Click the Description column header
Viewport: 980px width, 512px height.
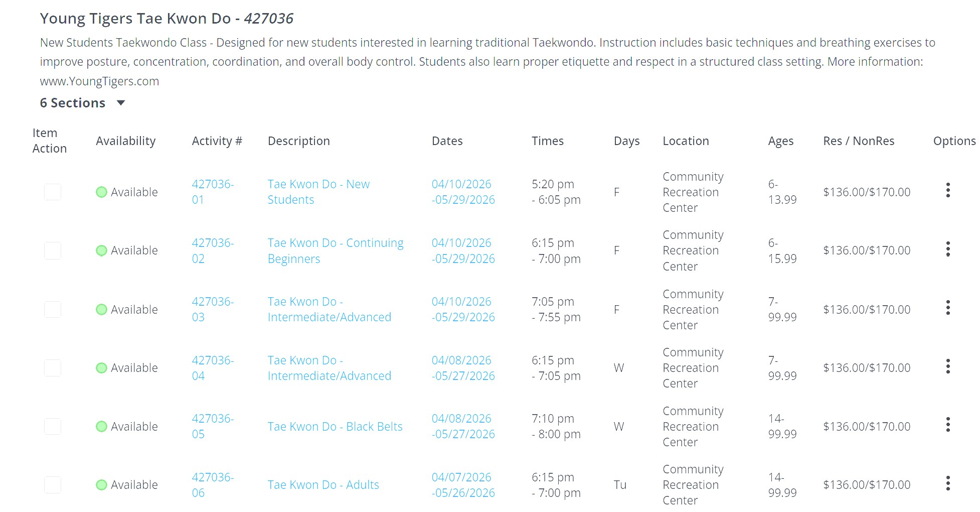pos(298,141)
